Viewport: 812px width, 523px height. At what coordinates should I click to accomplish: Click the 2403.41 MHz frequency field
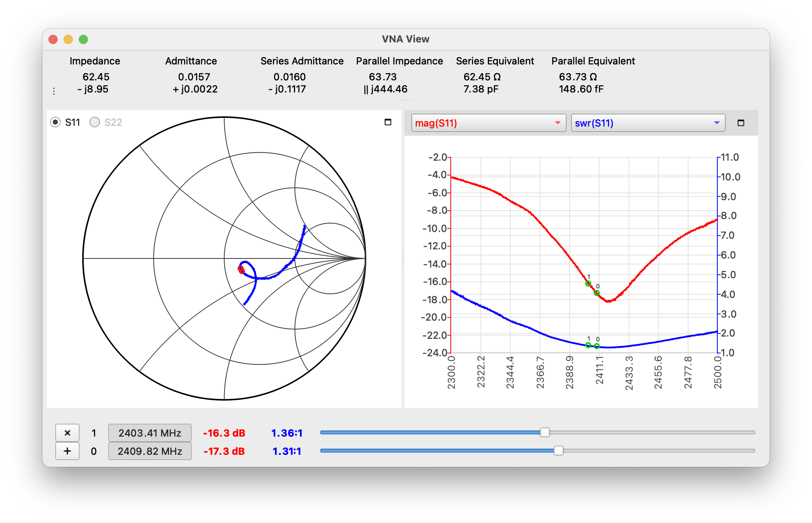[x=150, y=433]
